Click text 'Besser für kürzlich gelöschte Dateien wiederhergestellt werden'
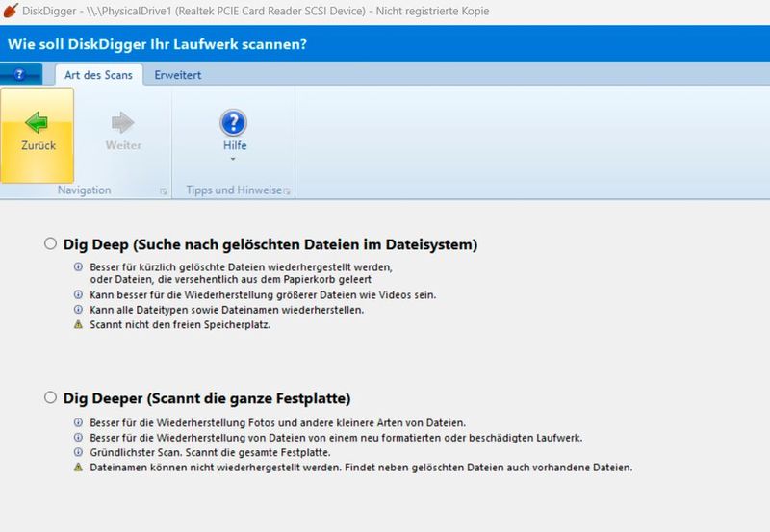 242,267
